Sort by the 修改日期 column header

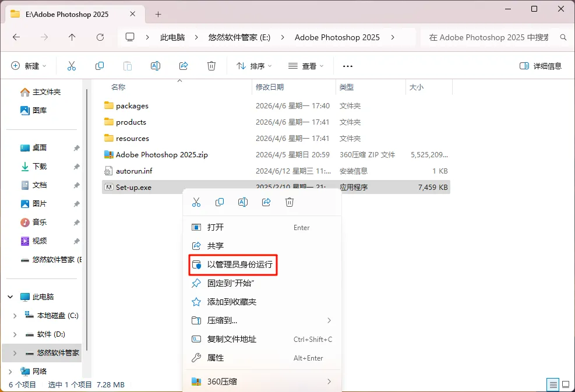coord(270,87)
